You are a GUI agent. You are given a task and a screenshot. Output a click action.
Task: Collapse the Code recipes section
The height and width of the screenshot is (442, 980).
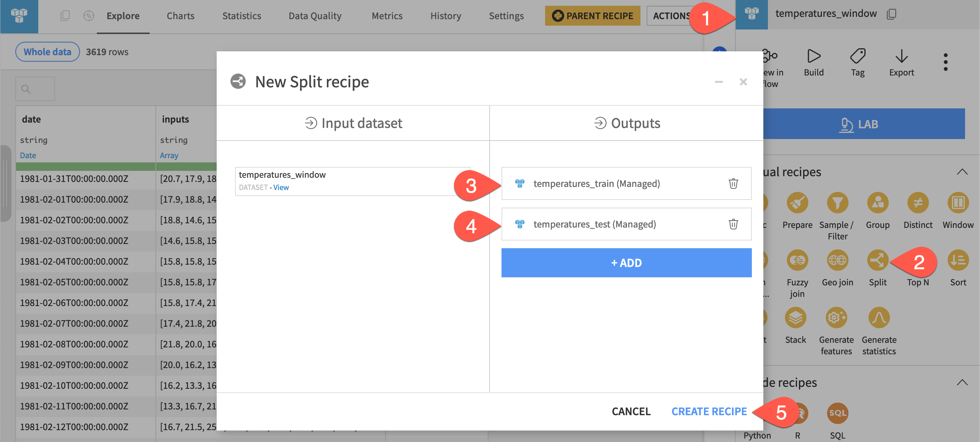(963, 382)
